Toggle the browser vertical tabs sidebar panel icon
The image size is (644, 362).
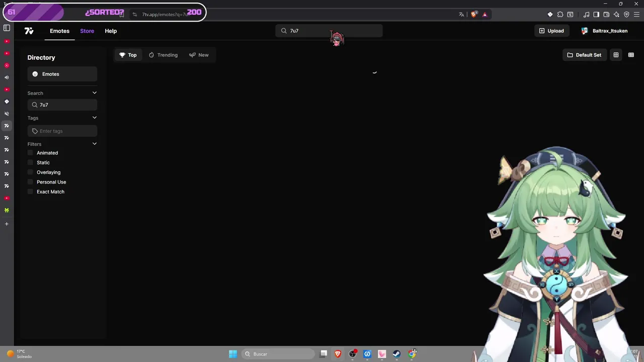[x=7, y=28]
